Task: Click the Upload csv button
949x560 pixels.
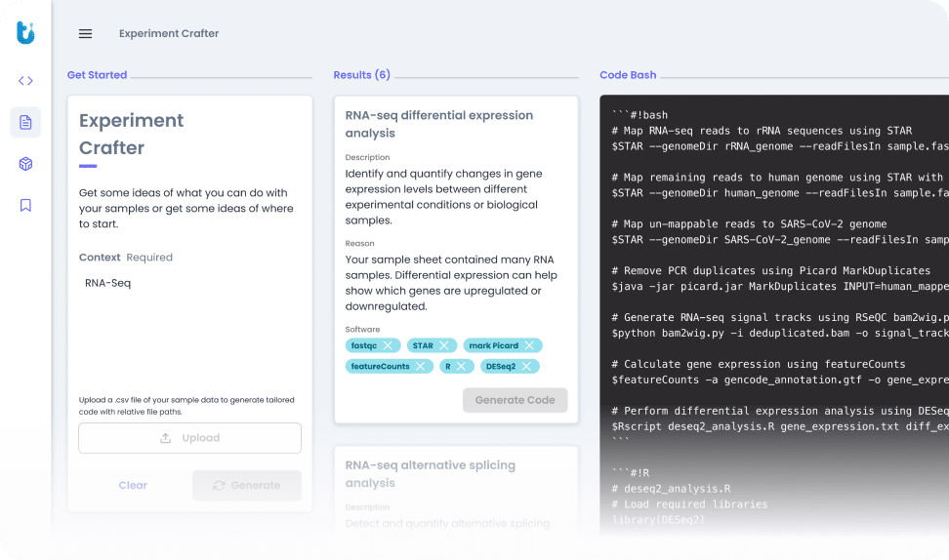Action: click(x=189, y=438)
